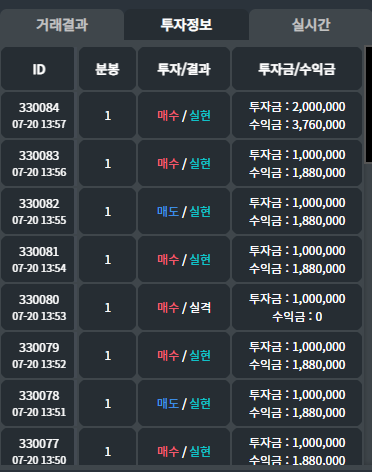The height and width of the screenshot is (472, 372).
Task: Click the ID column header
Action: point(38,69)
